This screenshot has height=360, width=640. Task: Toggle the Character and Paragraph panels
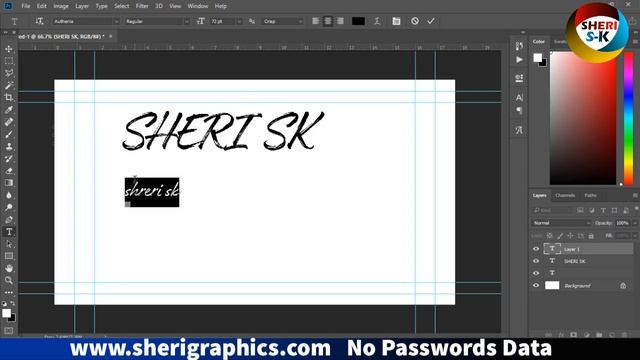coord(396,21)
